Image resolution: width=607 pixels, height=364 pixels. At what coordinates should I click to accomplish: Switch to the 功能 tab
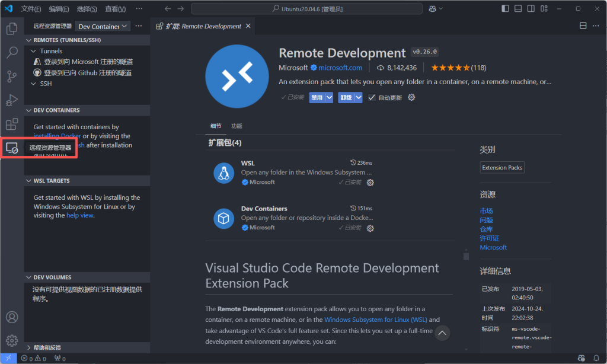click(237, 126)
